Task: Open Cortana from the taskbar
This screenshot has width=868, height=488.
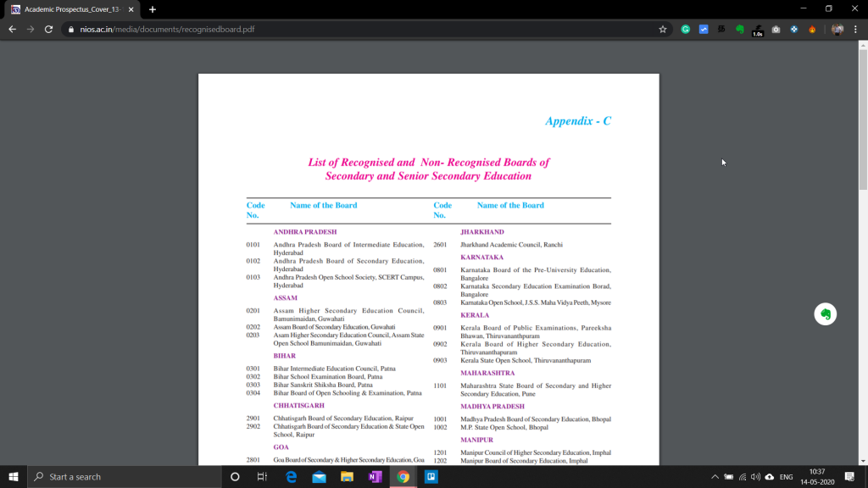Action: 235,476
